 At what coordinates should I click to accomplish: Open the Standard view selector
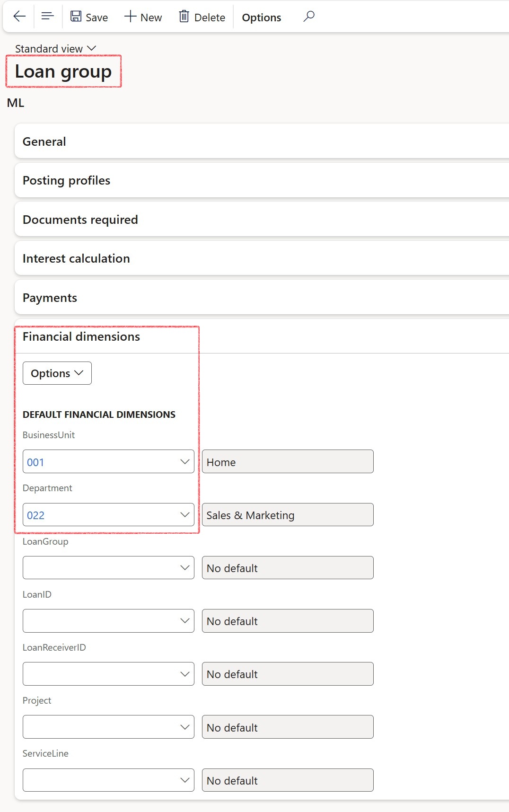(x=55, y=49)
